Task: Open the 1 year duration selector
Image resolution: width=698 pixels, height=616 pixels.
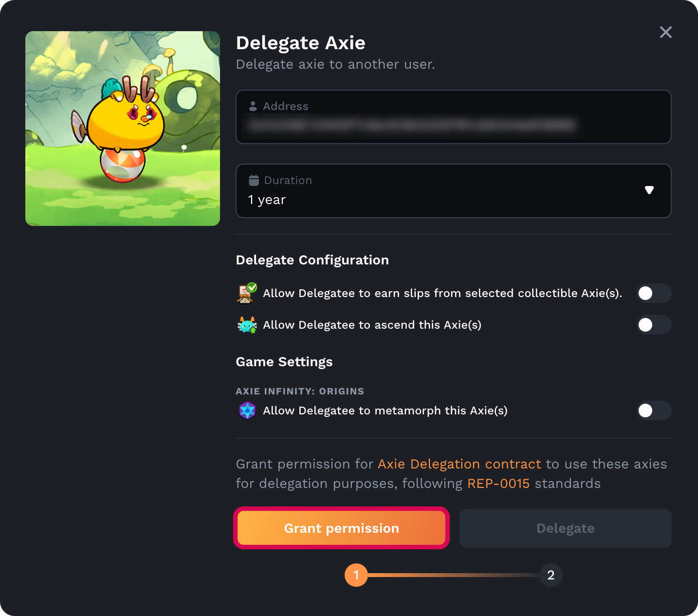Action: [453, 191]
